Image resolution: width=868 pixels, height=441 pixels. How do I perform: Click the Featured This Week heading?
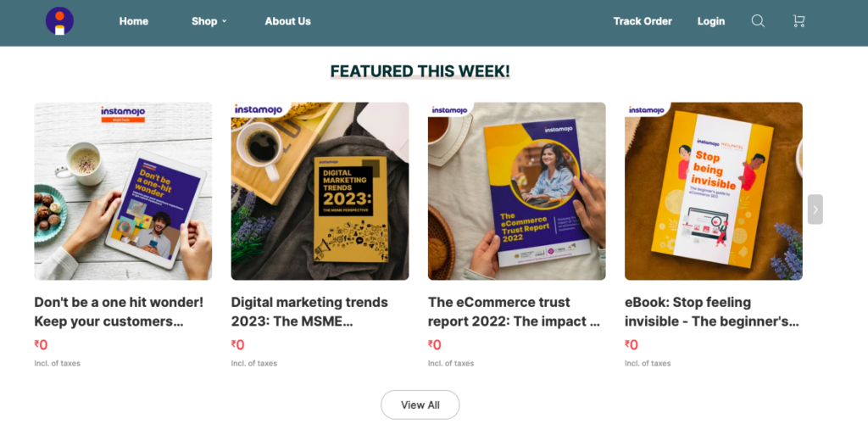click(420, 71)
